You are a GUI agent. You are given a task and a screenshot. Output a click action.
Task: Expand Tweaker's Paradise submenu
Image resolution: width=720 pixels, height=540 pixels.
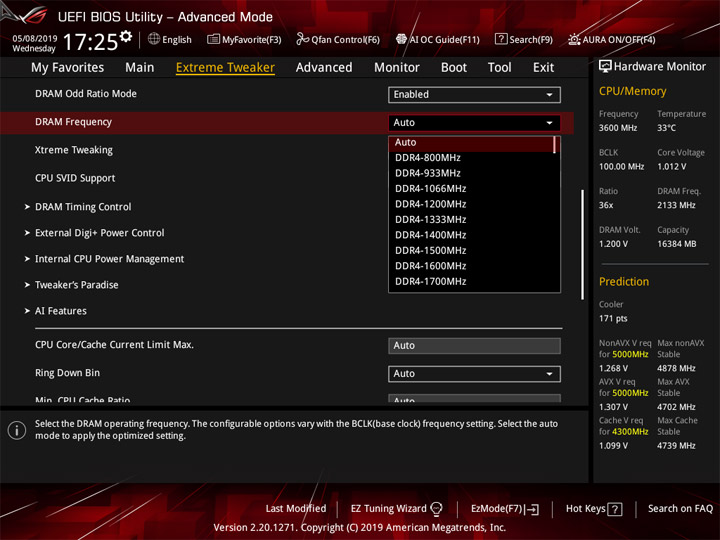77,285
